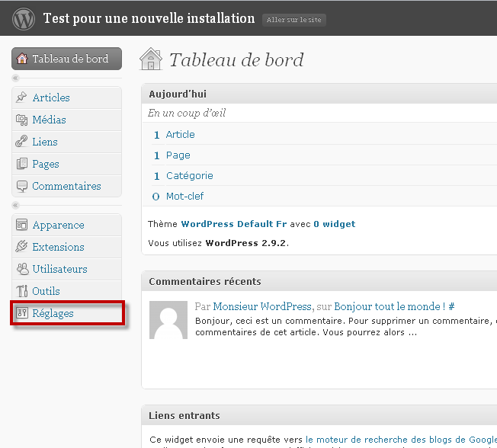Open the Médias menu

(x=66, y=120)
